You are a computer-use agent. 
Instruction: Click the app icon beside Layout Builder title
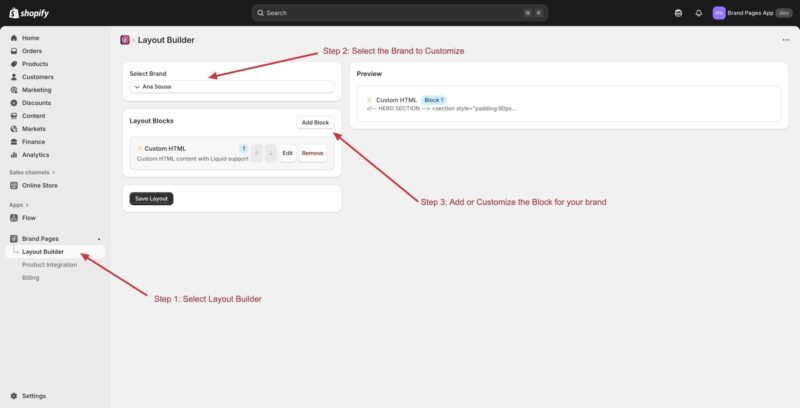tap(125, 40)
